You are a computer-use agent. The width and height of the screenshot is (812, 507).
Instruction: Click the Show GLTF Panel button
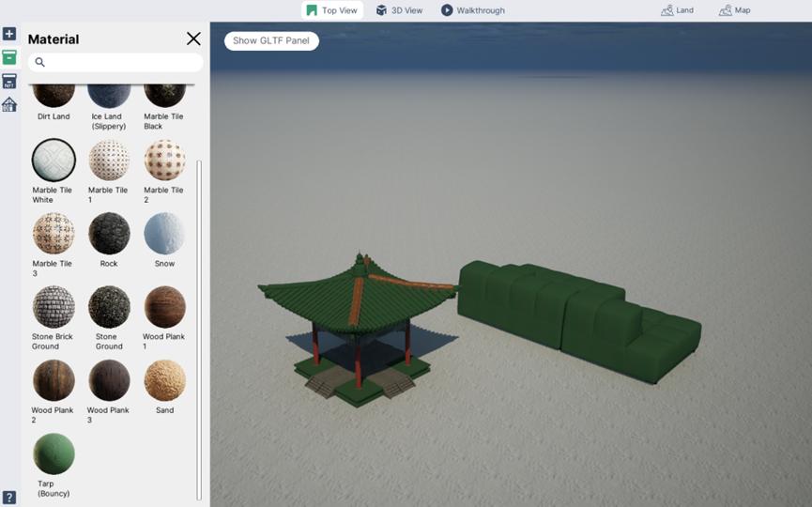tap(271, 40)
